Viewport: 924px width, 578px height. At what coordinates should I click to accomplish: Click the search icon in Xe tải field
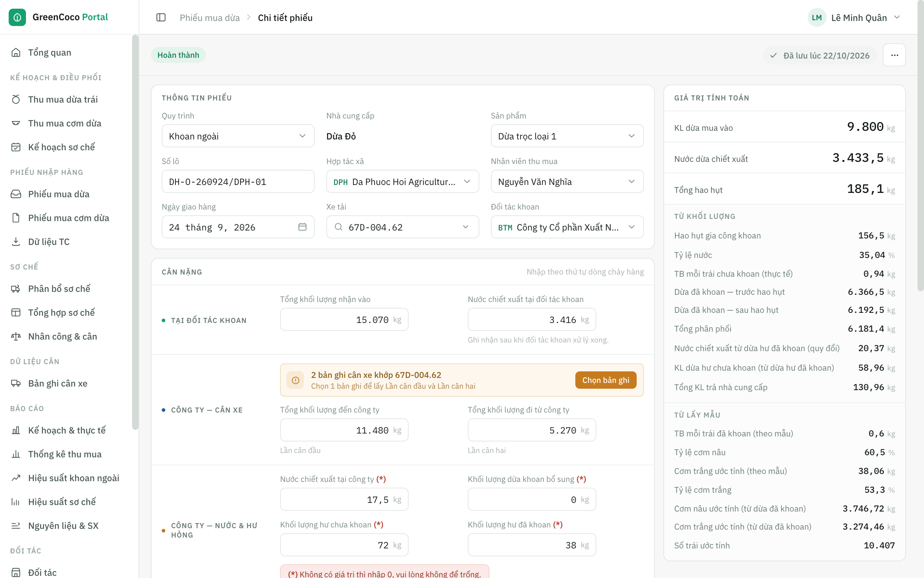coord(338,227)
